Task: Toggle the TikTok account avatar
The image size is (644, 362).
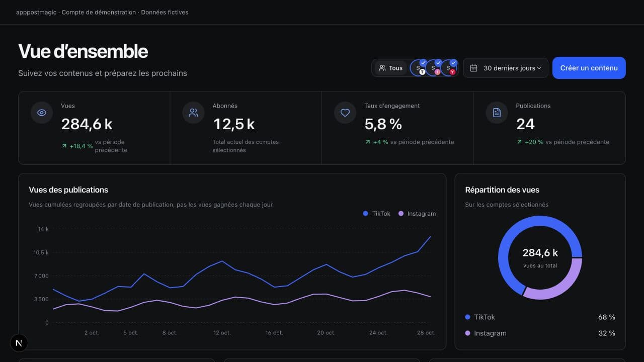Action: point(418,68)
